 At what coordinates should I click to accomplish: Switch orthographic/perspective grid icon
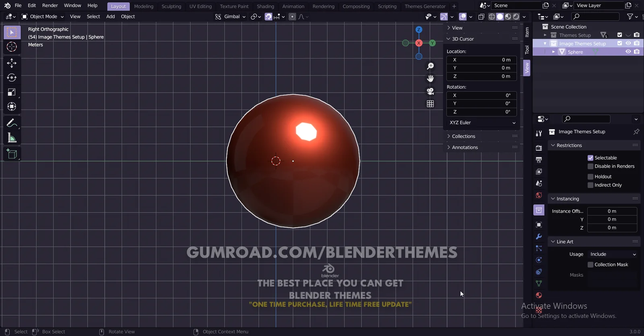pyautogui.click(x=430, y=104)
